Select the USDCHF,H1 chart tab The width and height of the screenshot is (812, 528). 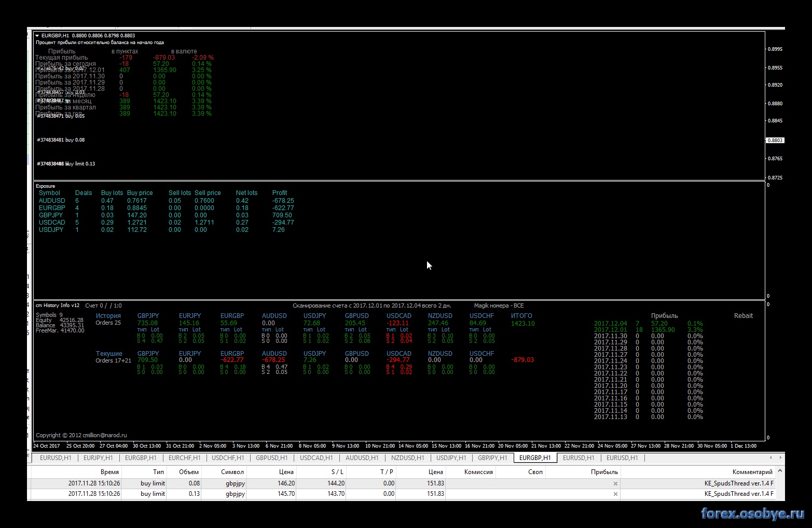click(228, 458)
